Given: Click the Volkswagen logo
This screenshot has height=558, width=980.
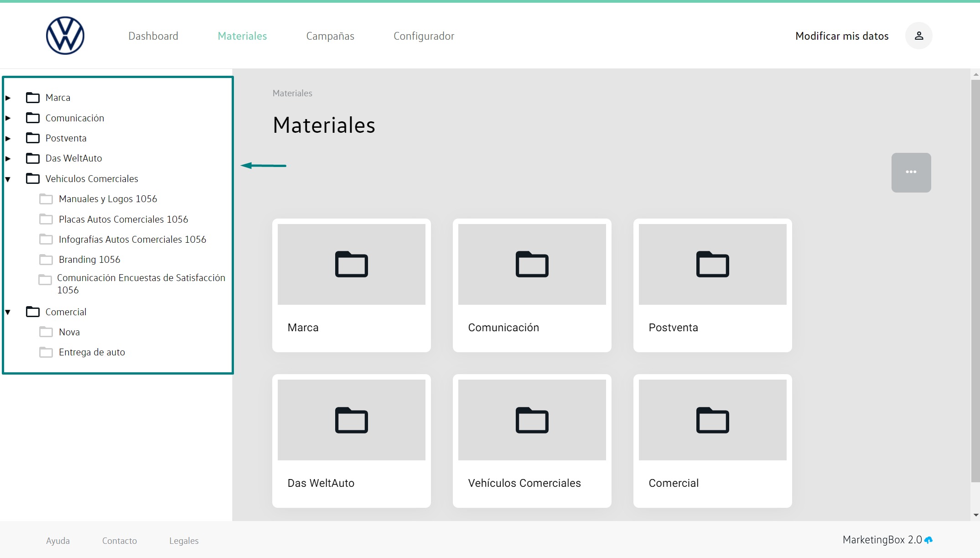Looking at the screenshot, I should click(65, 36).
